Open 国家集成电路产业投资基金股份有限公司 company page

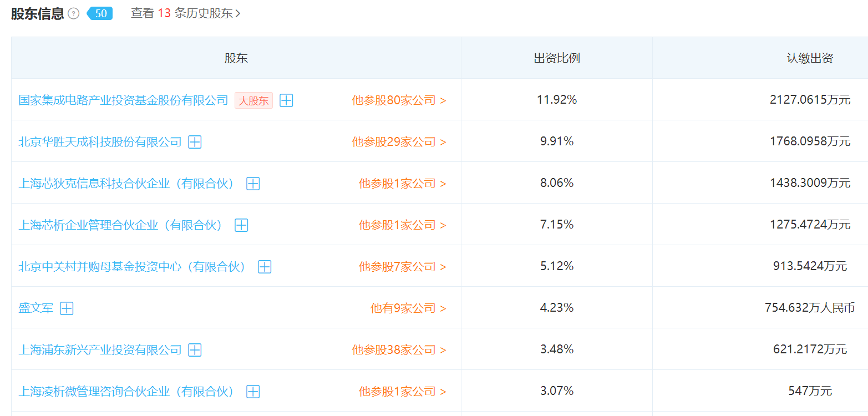[x=123, y=100]
